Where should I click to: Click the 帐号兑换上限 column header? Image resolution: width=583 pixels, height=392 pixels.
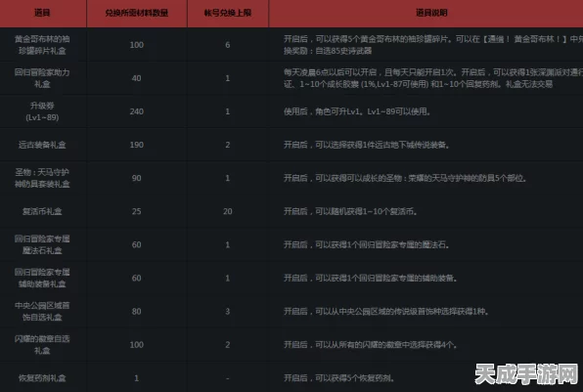click(x=228, y=13)
